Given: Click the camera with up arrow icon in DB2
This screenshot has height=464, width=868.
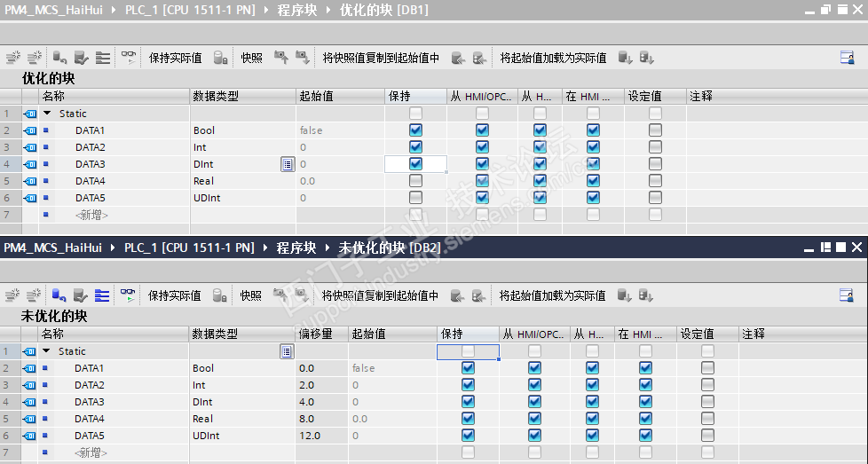Looking at the screenshot, I should pyautogui.click(x=280, y=295).
